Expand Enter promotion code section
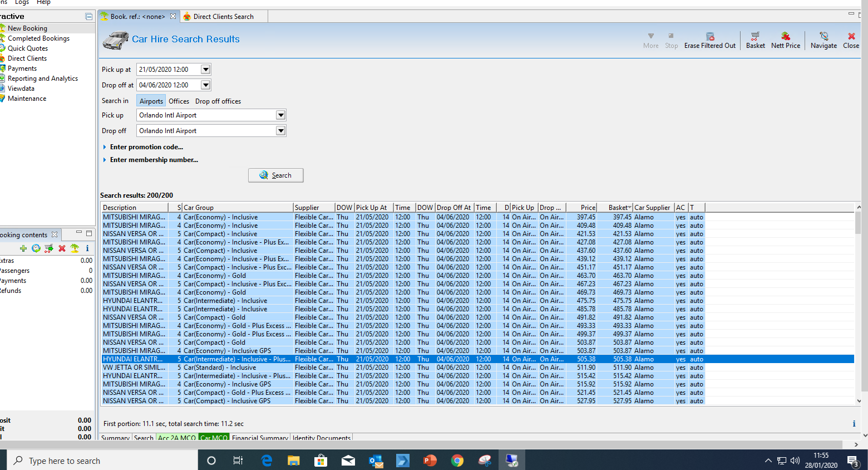Image resolution: width=868 pixels, height=470 pixels. tap(144, 147)
